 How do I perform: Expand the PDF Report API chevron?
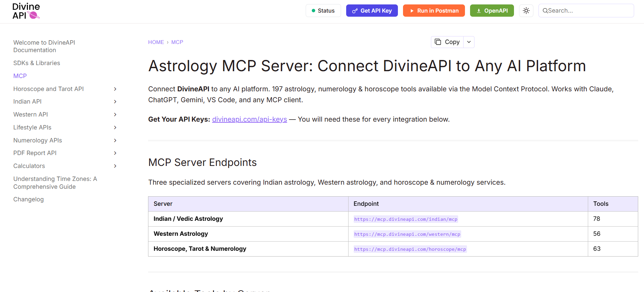tap(115, 153)
